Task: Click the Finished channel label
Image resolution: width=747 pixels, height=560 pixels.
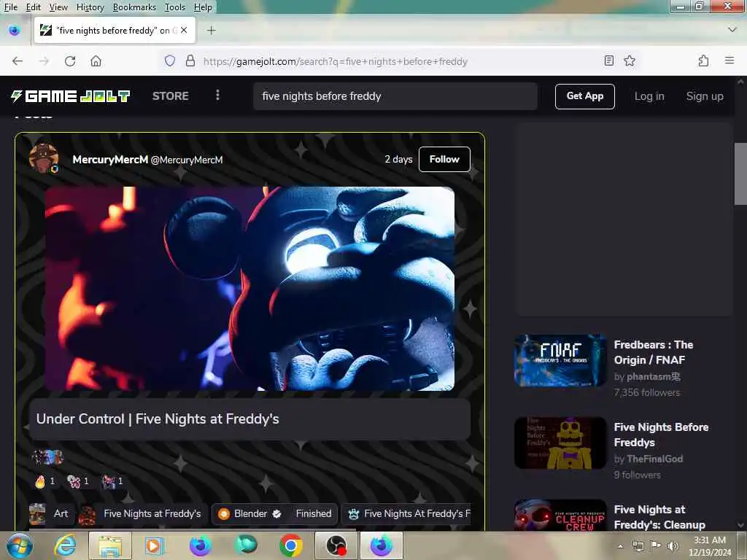Action: point(314,514)
